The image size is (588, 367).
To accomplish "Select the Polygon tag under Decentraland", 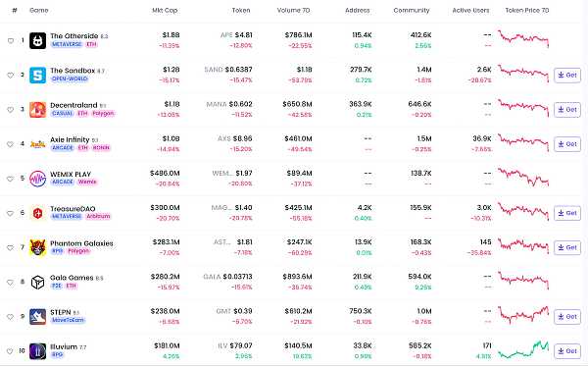I will pos(103,114).
